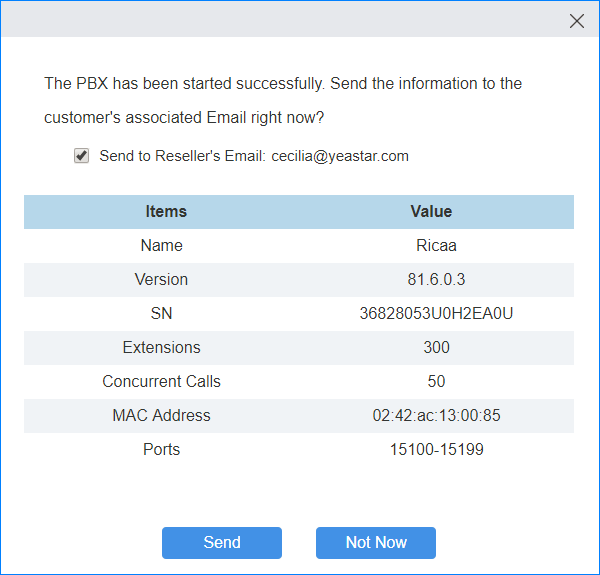Click the cecilia@yeastar.com email address
This screenshot has height=575, width=600.
pyautogui.click(x=340, y=156)
